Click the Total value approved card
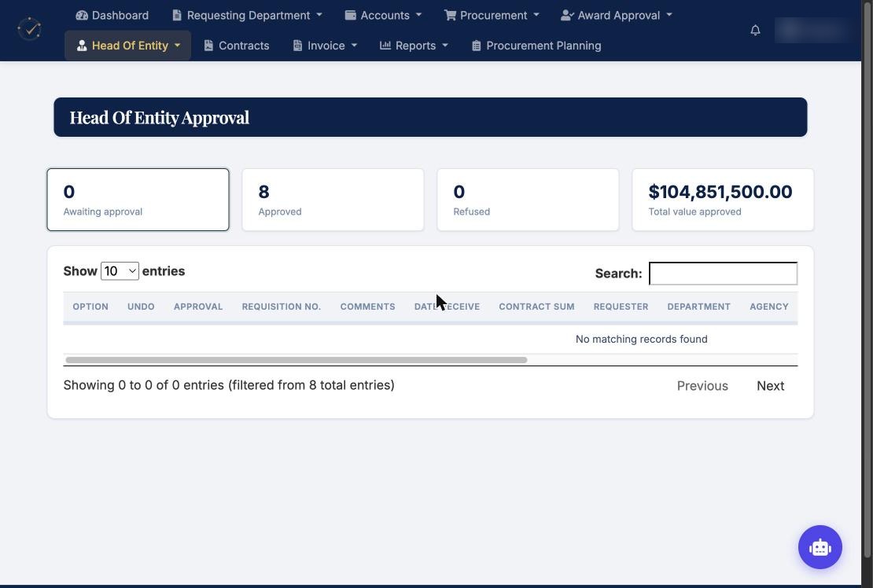The image size is (873, 588). tap(723, 200)
